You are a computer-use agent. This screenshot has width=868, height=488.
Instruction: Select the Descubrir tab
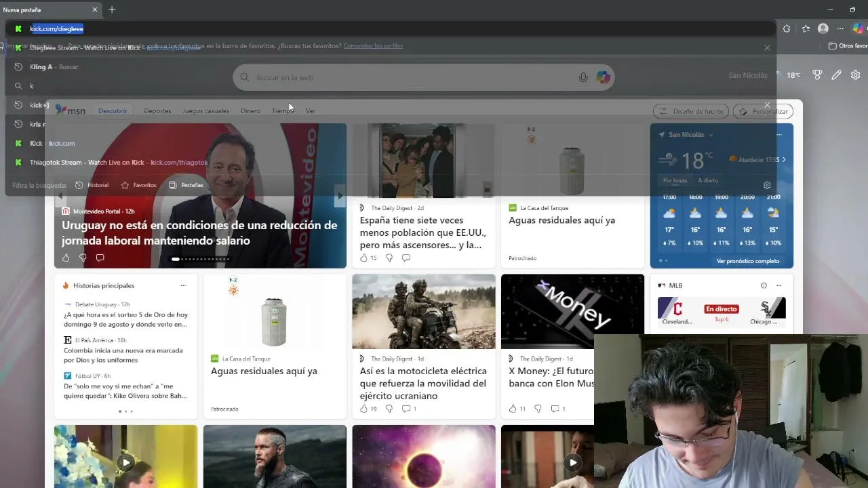pos(113,110)
